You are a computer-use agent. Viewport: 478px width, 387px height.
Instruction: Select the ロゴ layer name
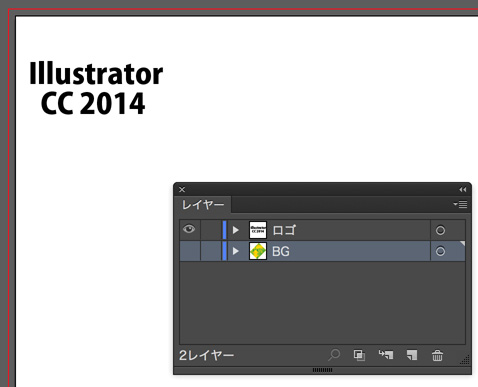pyautogui.click(x=284, y=230)
